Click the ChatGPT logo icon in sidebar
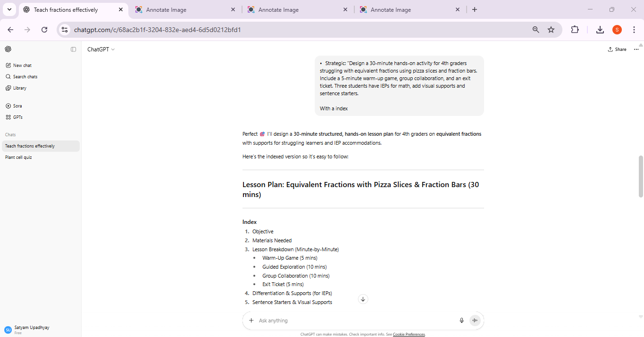 (8, 49)
